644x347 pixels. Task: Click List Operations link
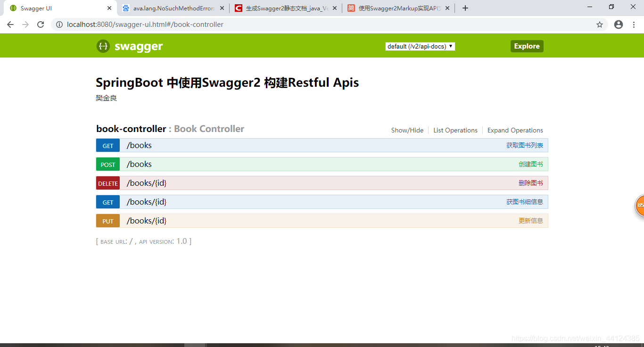point(455,130)
